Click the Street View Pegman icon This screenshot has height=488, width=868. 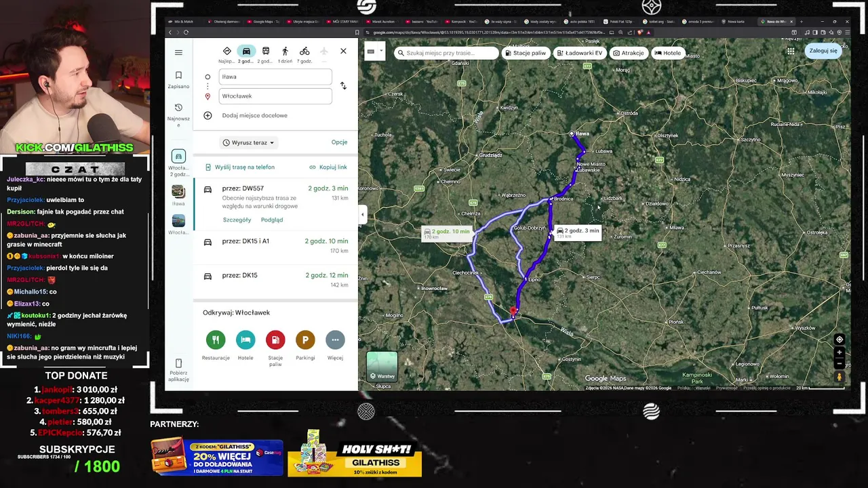point(840,377)
